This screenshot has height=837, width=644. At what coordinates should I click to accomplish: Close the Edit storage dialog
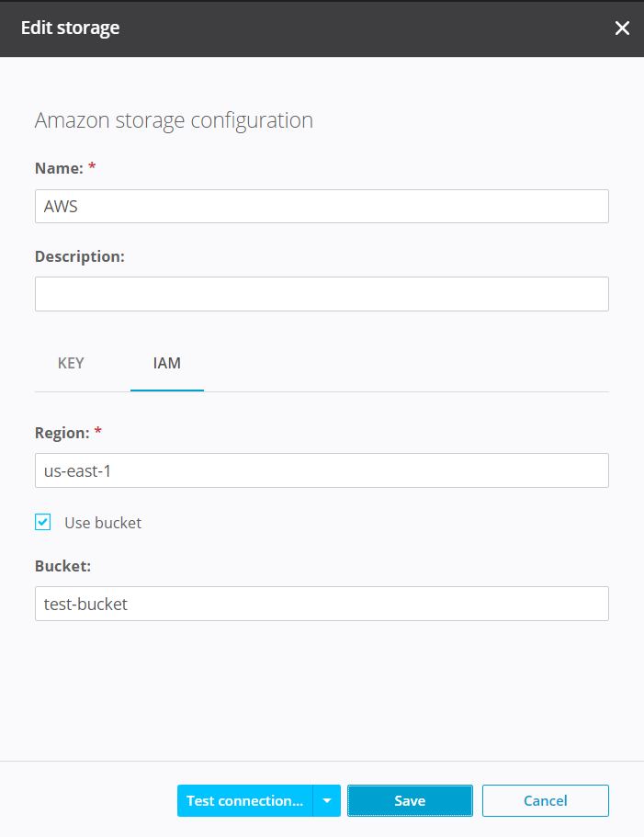click(622, 28)
